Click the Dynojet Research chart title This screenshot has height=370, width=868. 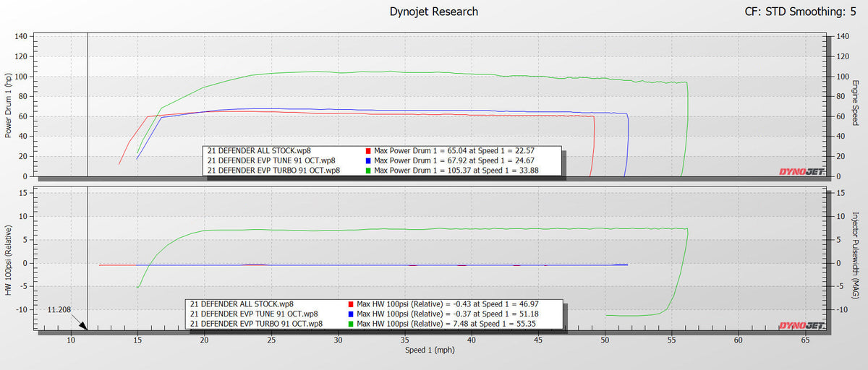pyautogui.click(x=433, y=12)
